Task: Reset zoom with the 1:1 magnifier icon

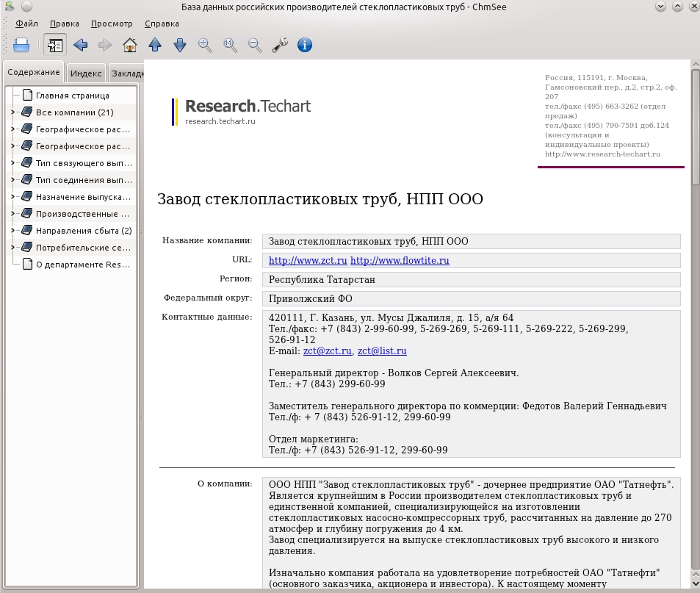Action: pos(230,45)
